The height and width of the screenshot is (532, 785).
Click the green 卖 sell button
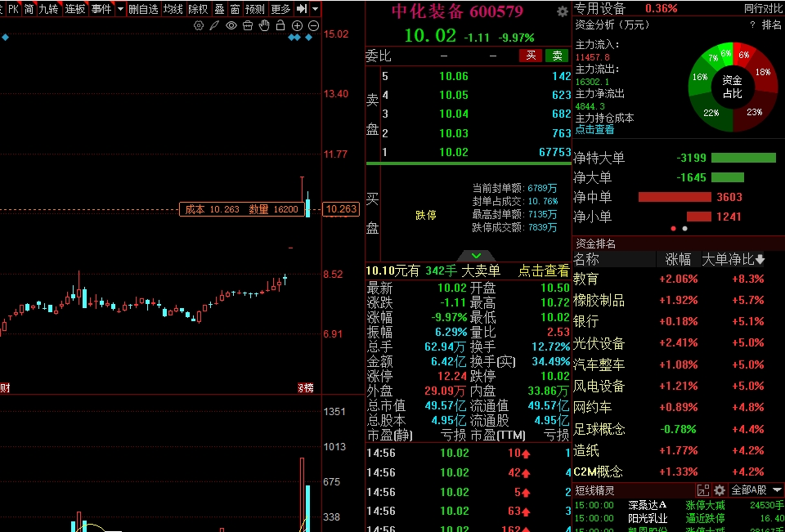point(557,56)
